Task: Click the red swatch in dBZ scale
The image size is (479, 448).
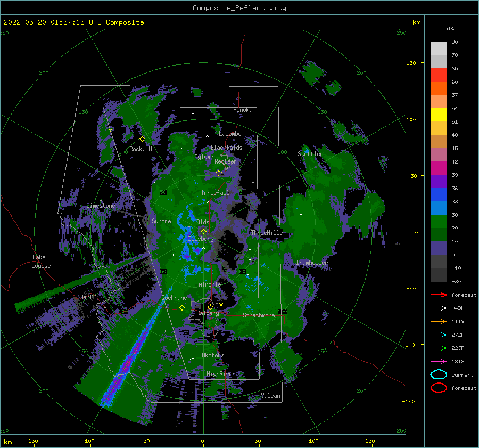Action: (439, 75)
